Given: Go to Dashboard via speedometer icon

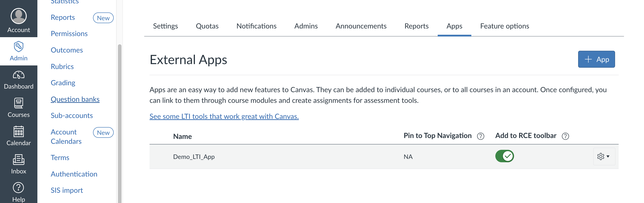Looking at the screenshot, I should [18, 75].
